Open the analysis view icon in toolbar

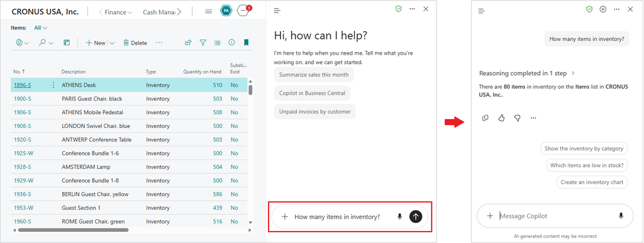point(67,43)
